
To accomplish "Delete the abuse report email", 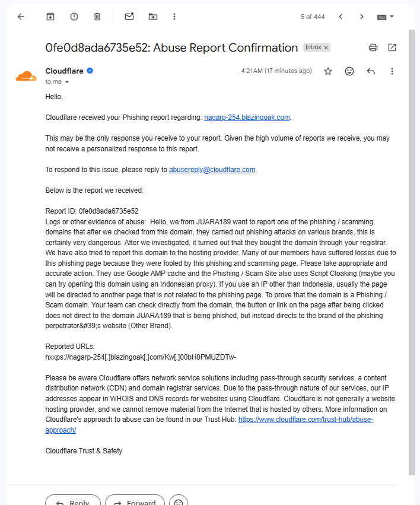I will 97,17.
